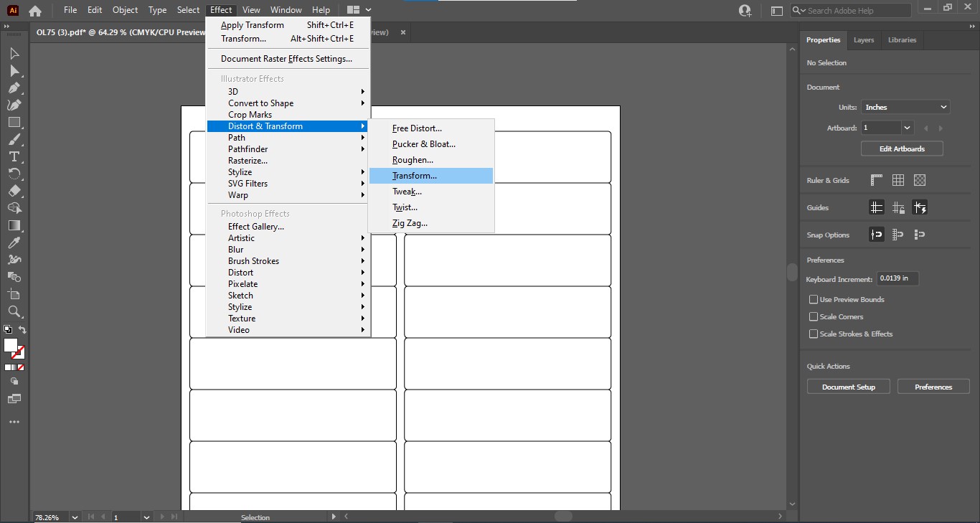Expand the Warp effects submenu
Screen dimensions: 980x523
point(288,195)
